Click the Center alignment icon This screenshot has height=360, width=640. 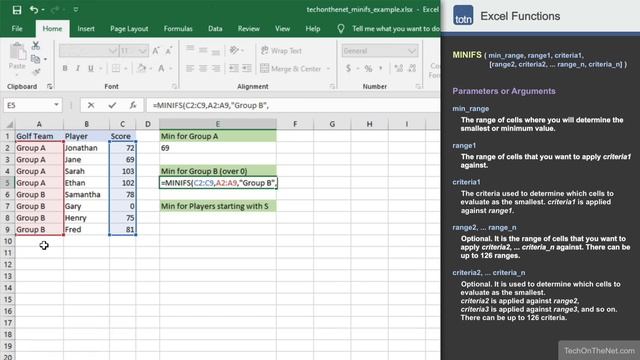203,68
